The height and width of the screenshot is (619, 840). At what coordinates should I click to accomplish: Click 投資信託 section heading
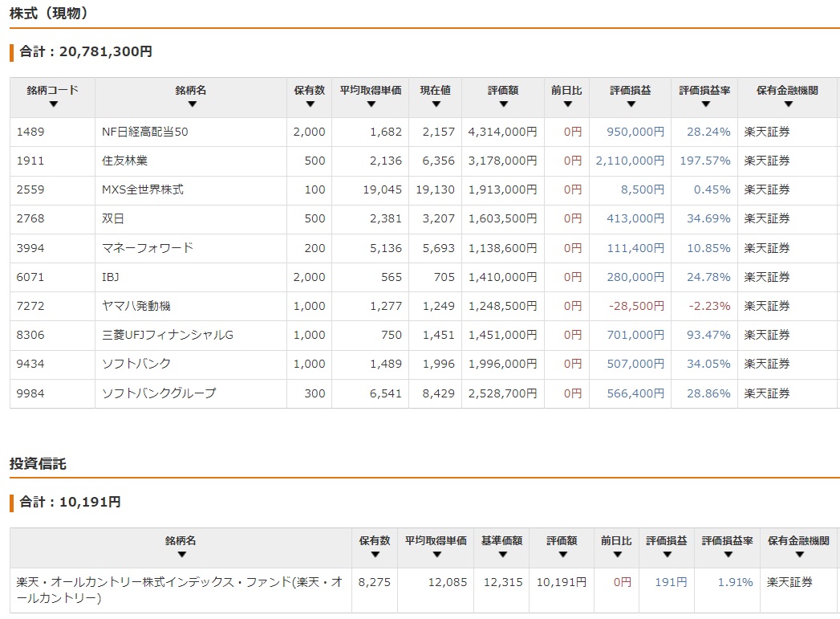[38, 463]
